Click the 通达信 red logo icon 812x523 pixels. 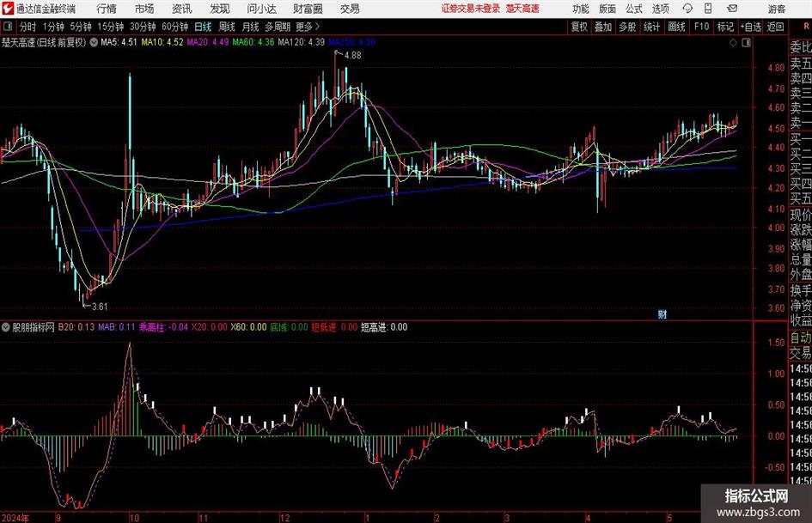click(x=9, y=9)
